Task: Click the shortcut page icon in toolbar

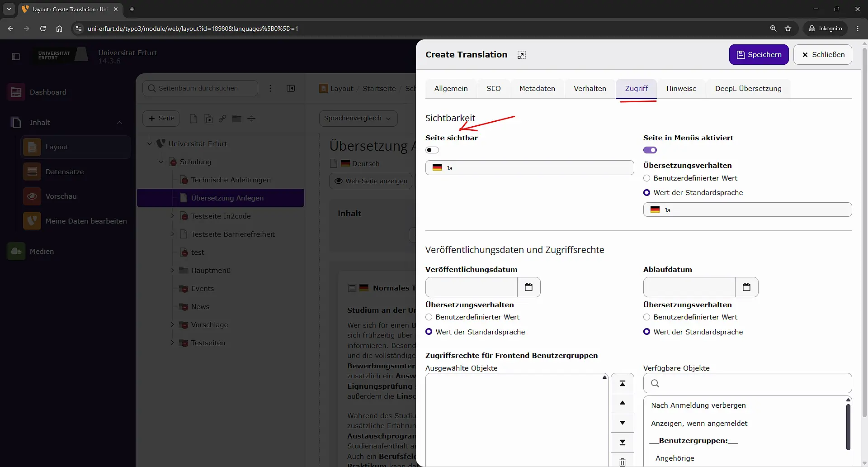Action: 208,119
